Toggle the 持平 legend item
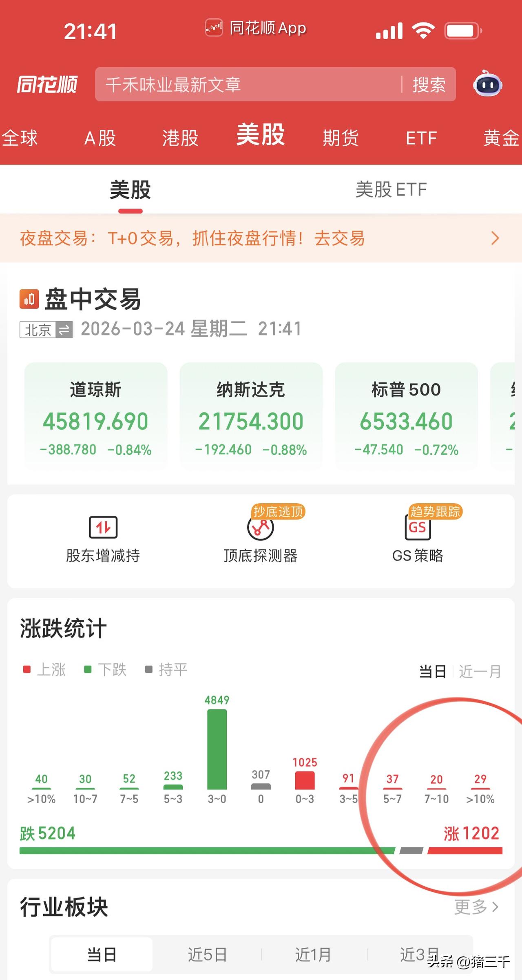This screenshot has height=980, width=522. [x=166, y=669]
